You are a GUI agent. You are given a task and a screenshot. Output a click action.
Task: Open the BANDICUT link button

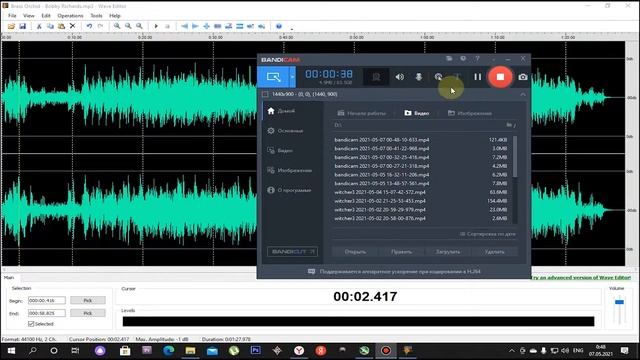(x=292, y=252)
